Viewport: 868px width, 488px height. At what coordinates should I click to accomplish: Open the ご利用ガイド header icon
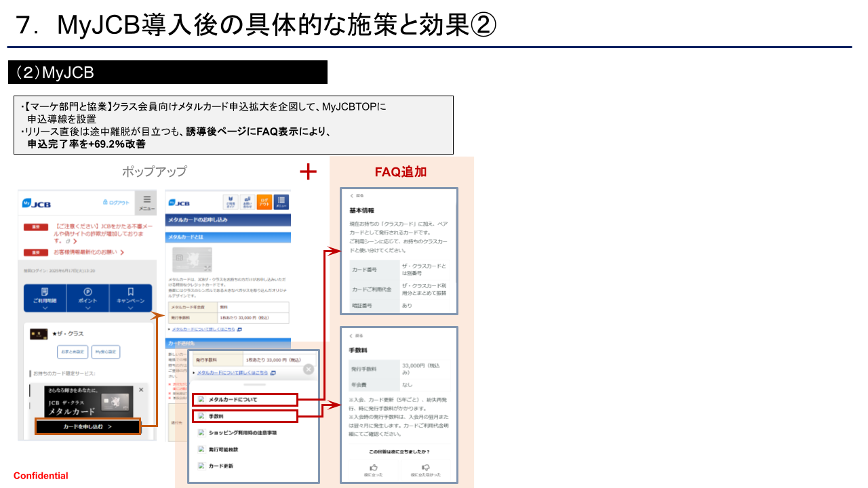(x=231, y=202)
